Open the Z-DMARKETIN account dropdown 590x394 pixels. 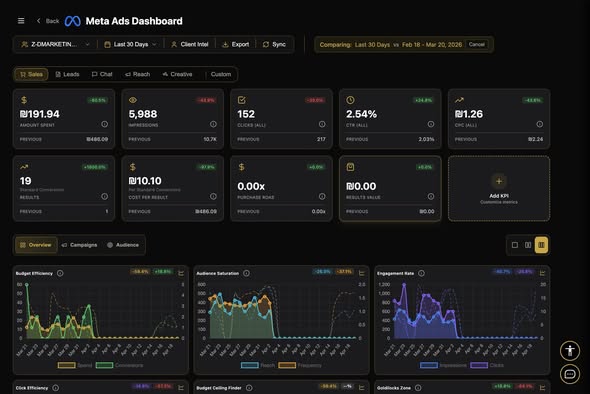[55, 44]
